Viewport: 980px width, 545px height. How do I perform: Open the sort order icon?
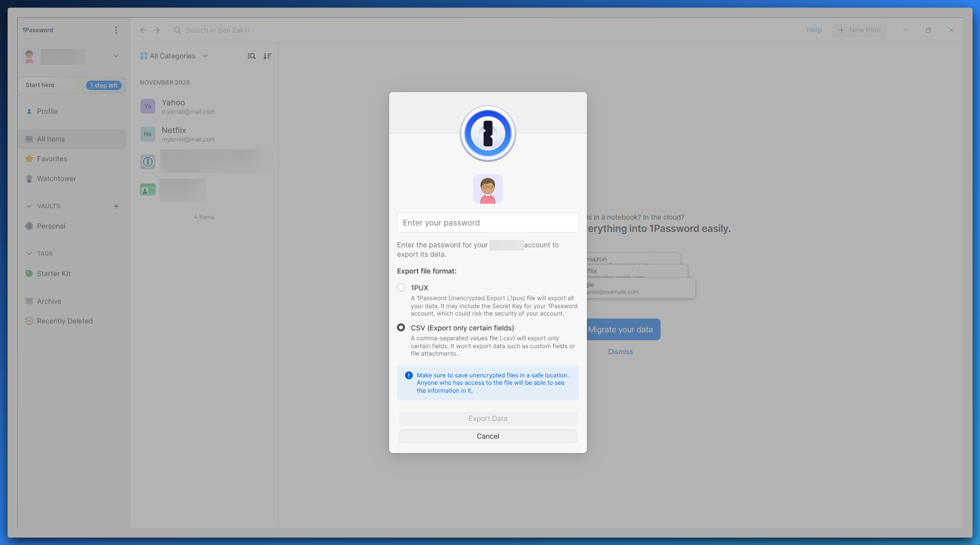[267, 56]
